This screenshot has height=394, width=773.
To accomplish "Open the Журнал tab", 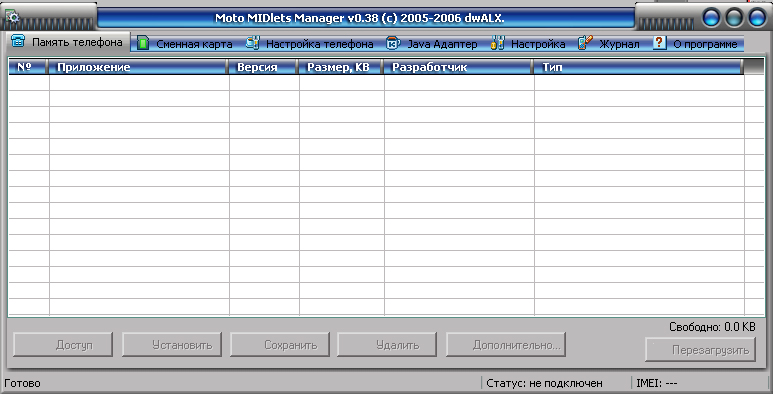I will point(609,44).
